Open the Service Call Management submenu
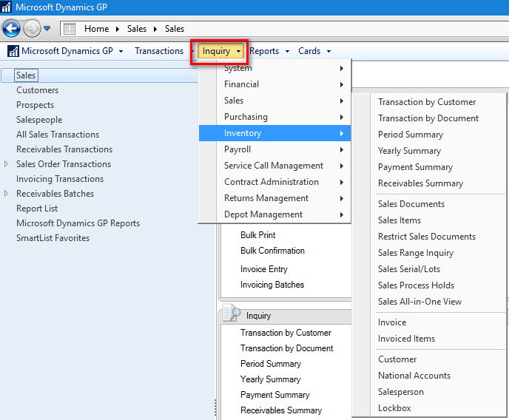509x420 pixels. 275,166
